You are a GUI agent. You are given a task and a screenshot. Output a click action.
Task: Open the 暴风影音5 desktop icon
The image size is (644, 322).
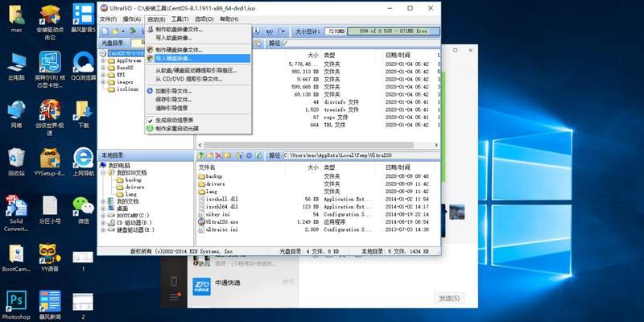click(x=84, y=19)
